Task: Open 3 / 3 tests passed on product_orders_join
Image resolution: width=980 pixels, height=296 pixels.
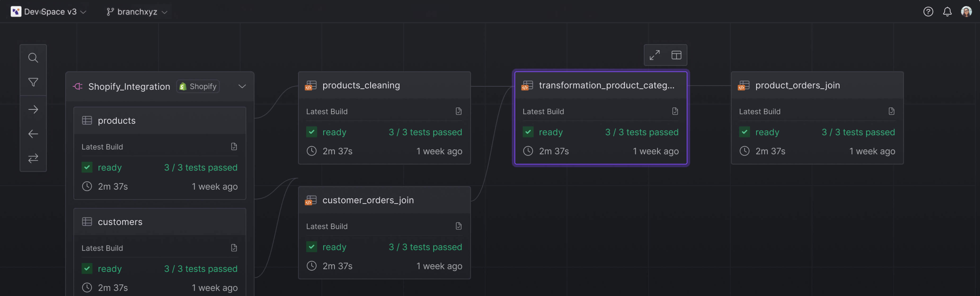Action: (x=858, y=132)
